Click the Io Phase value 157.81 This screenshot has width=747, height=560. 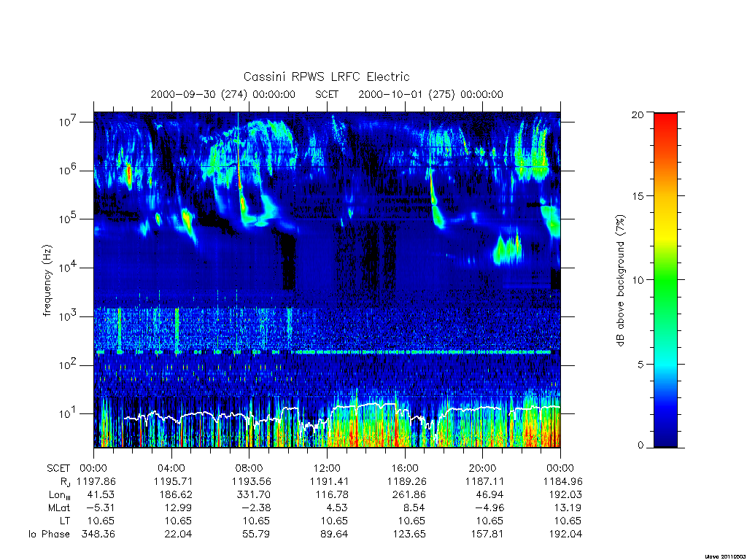pos(487,534)
